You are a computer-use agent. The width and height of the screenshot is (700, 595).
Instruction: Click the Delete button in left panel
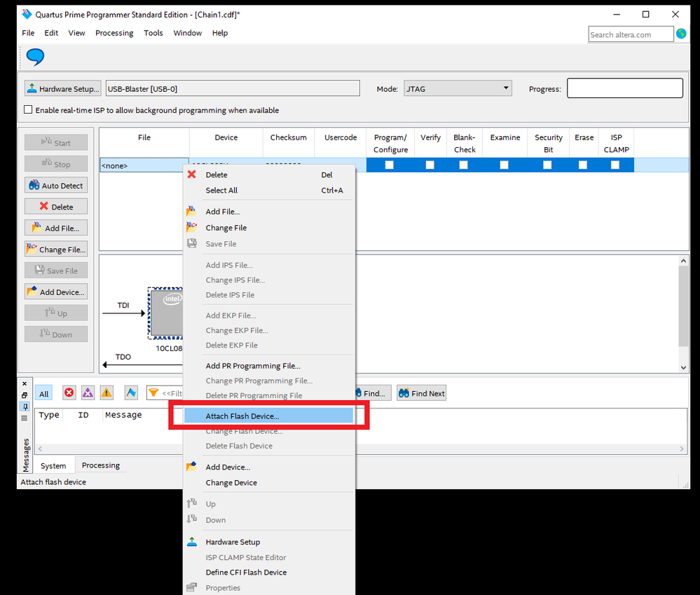56,207
